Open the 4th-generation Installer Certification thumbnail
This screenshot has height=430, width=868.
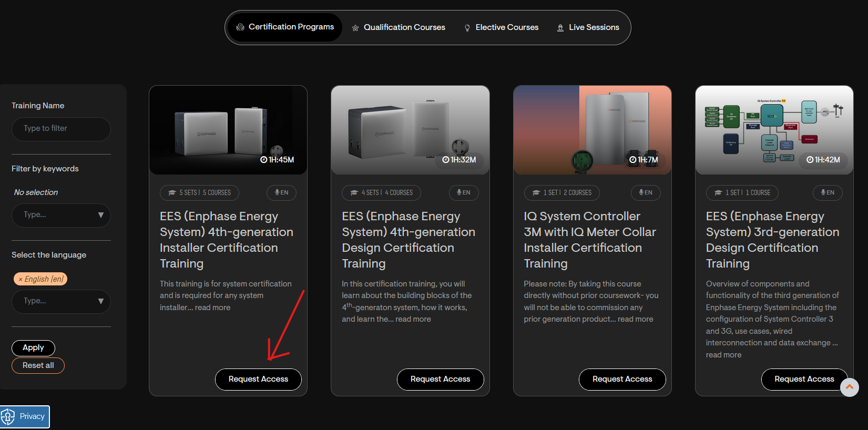[x=228, y=130]
